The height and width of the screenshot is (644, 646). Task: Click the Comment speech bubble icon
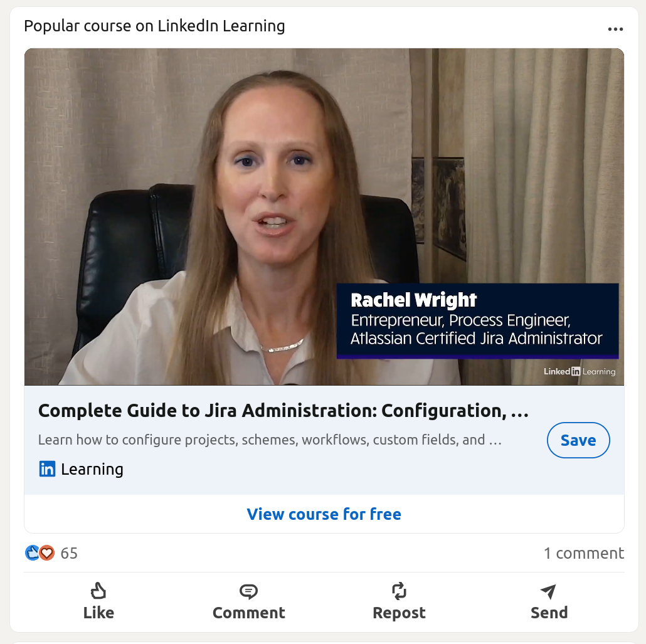(x=248, y=591)
